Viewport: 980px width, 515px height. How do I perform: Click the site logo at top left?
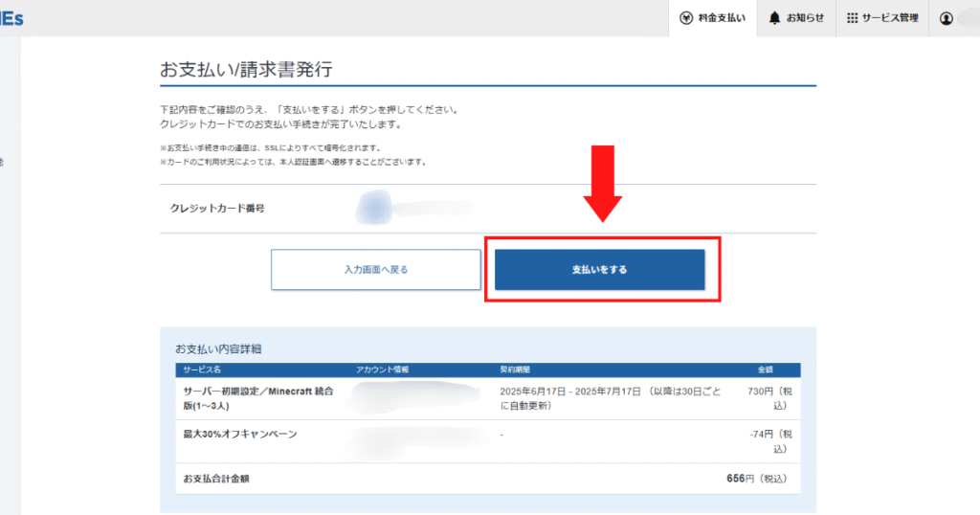click(x=12, y=18)
